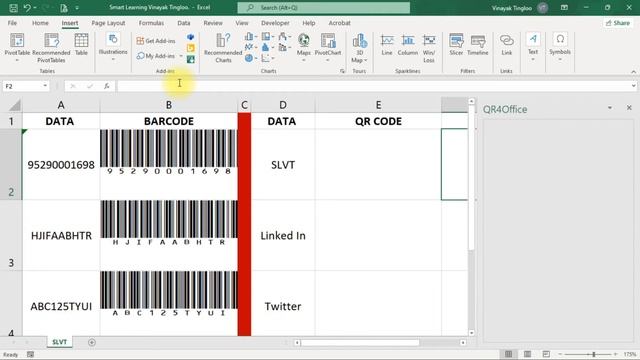The height and width of the screenshot is (360, 640).
Task: Click into the formula bar
Action: point(373,86)
